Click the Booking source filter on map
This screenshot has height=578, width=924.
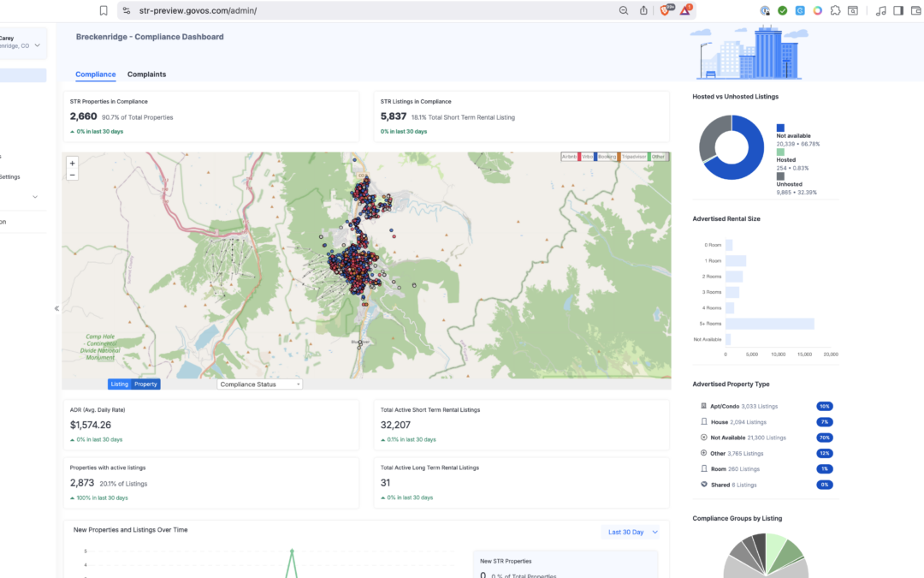point(607,157)
